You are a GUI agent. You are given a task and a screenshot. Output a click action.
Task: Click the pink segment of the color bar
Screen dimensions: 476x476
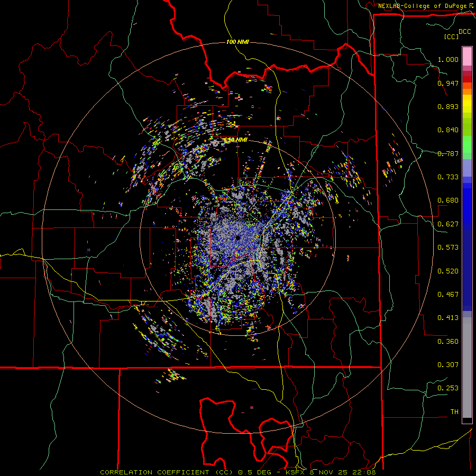tap(467, 57)
